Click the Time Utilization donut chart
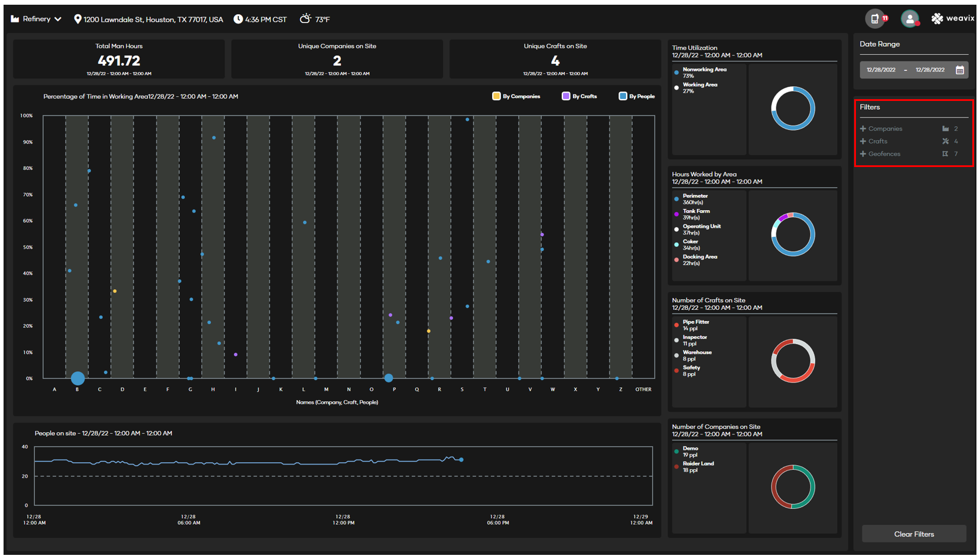 793,109
